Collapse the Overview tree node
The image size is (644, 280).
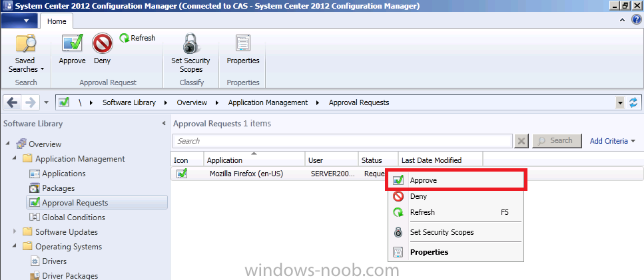coord(8,144)
